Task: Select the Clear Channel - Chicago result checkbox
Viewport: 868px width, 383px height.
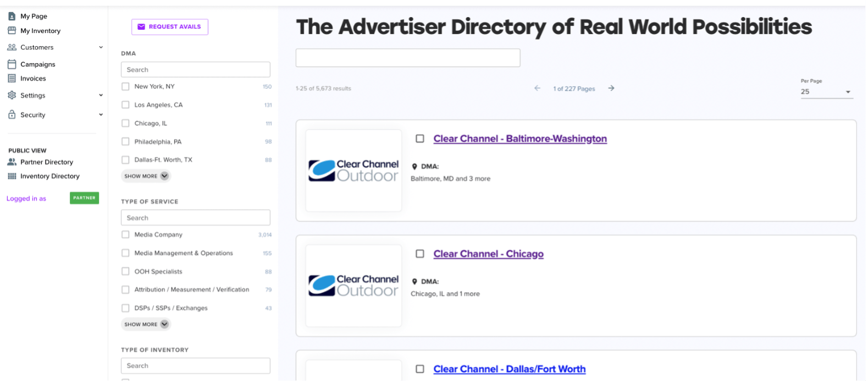Action: pos(420,254)
